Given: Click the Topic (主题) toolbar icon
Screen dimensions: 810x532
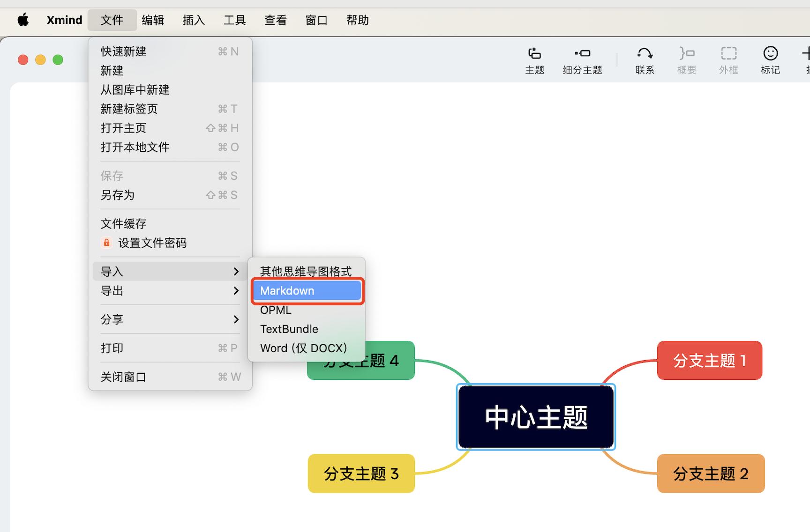Looking at the screenshot, I should (534, 53).
